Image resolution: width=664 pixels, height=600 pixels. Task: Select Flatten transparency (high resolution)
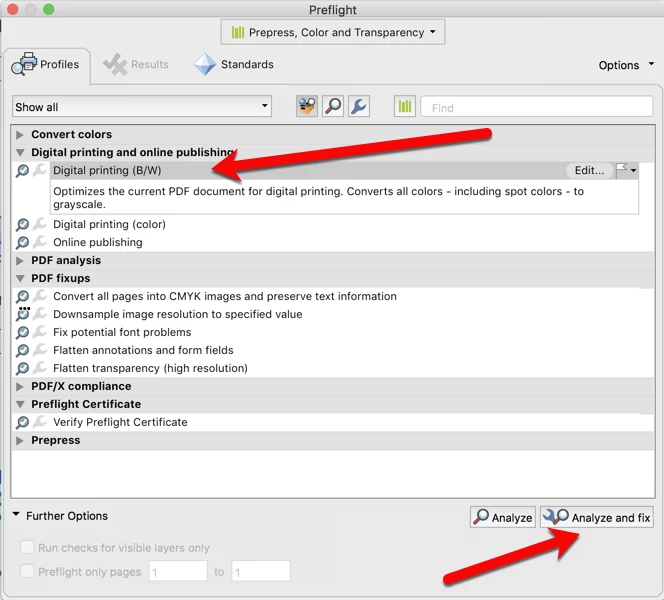click(150, 368)
